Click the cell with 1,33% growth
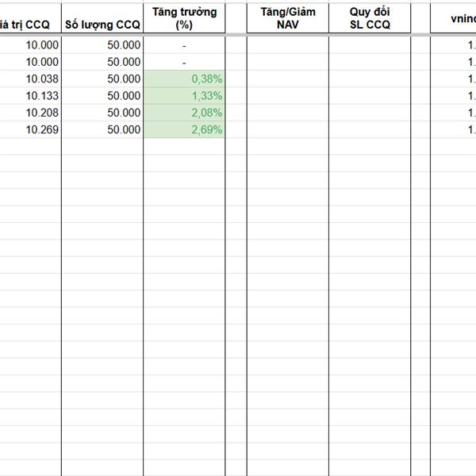Image resolution: width=476 pixels, height=476 pixels. pos(184,96)
